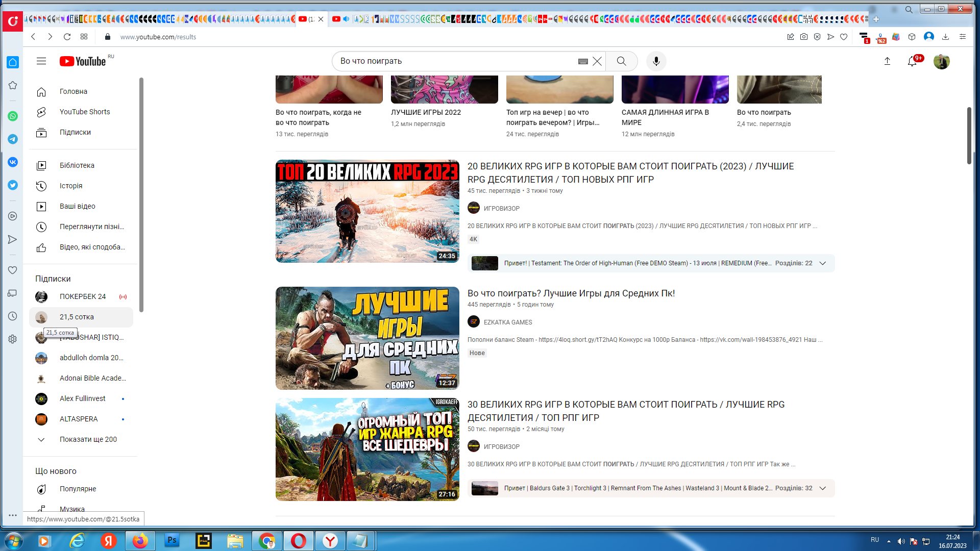Viewport: 980px width, 551px height.
Task: Open EZKATKA GAMES channel link
Action: [507, 322]
